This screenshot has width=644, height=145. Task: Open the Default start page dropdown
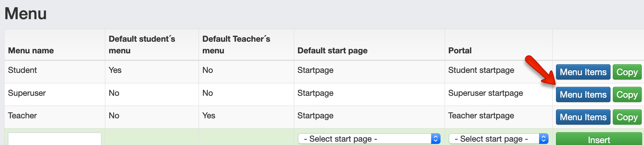coord(369,139)
